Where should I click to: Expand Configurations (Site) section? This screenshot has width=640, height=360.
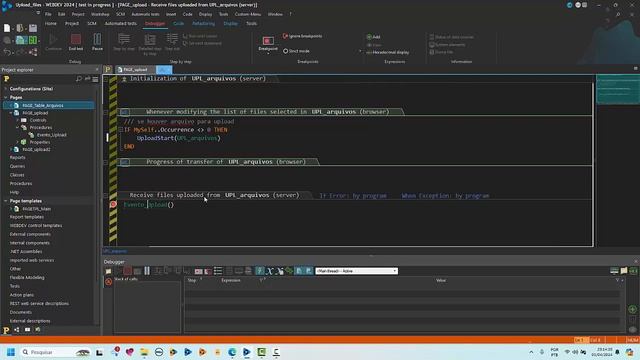(x=6, y=89)
